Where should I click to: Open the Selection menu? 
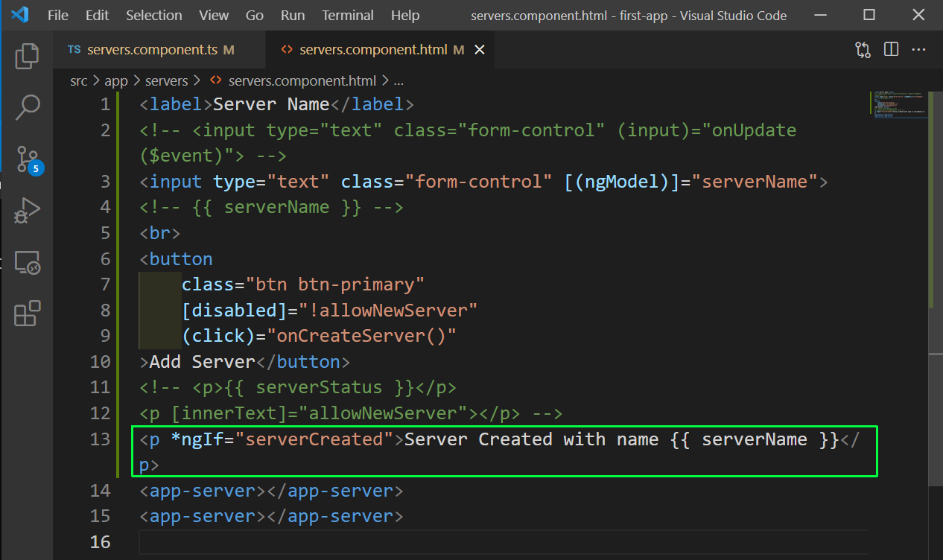[x=153, y=15]
